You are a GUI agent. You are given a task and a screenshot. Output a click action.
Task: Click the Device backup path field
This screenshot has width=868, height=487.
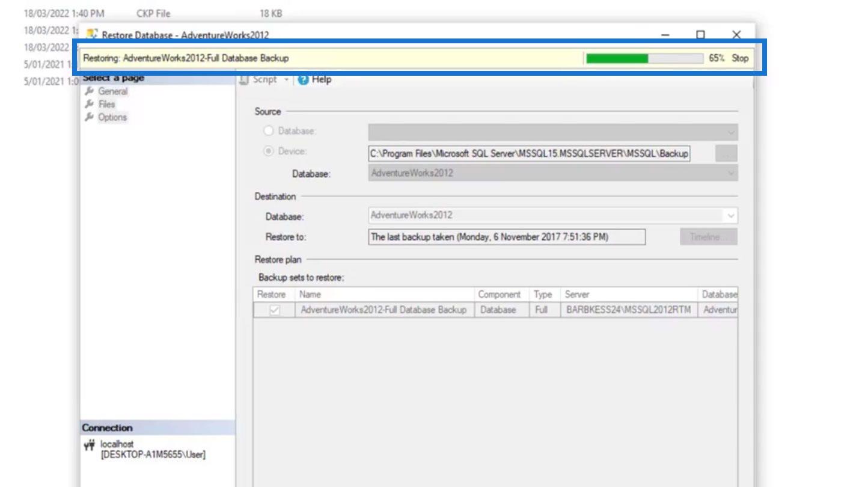click(530, 153)
